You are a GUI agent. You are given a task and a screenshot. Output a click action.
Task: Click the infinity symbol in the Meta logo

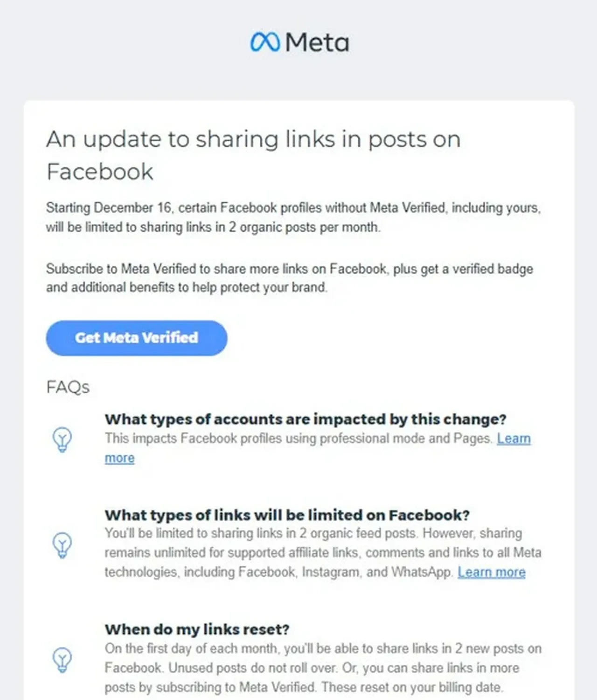[266, 42]
